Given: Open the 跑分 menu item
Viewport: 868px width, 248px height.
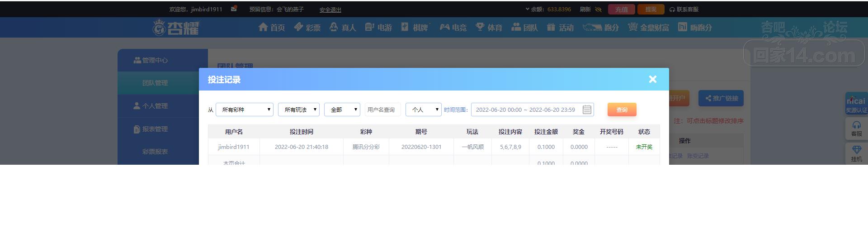Looking at the screenshot, I should [601, 27].
